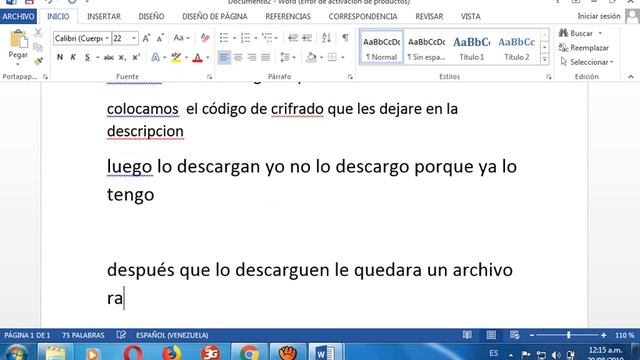Toggle superscript formatting
This screenshot has width=640, height=360.
point(136,58)
